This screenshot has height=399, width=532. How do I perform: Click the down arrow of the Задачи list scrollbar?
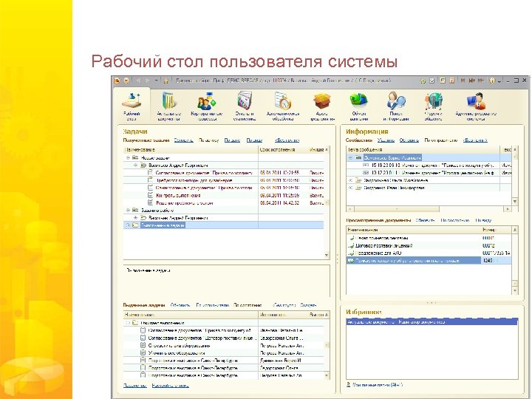327,256
